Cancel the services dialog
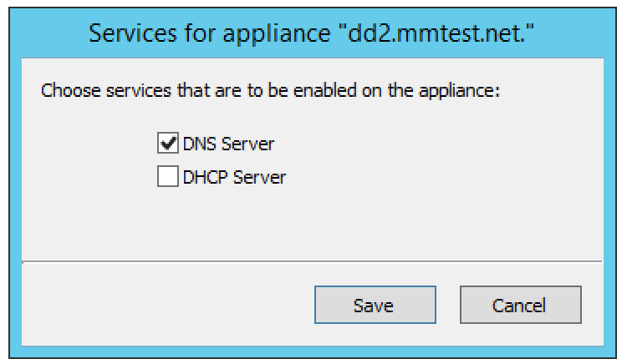 point(521,305)
